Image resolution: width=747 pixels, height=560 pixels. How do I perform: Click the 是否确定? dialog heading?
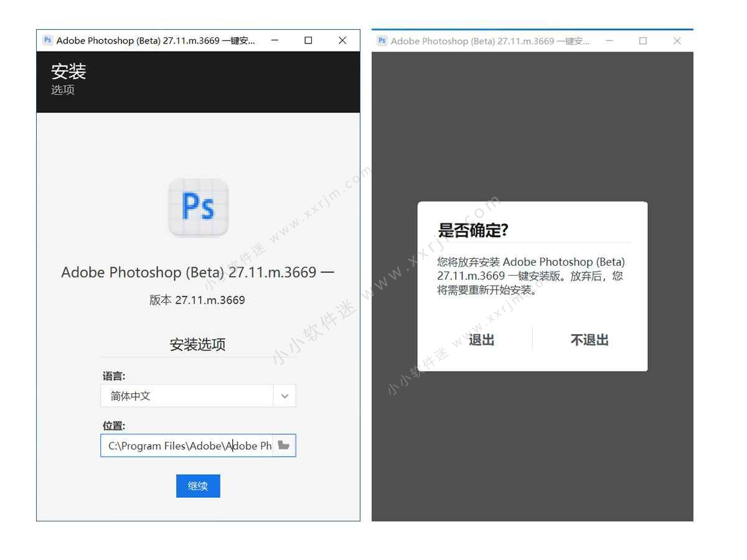tap(473, 230)
